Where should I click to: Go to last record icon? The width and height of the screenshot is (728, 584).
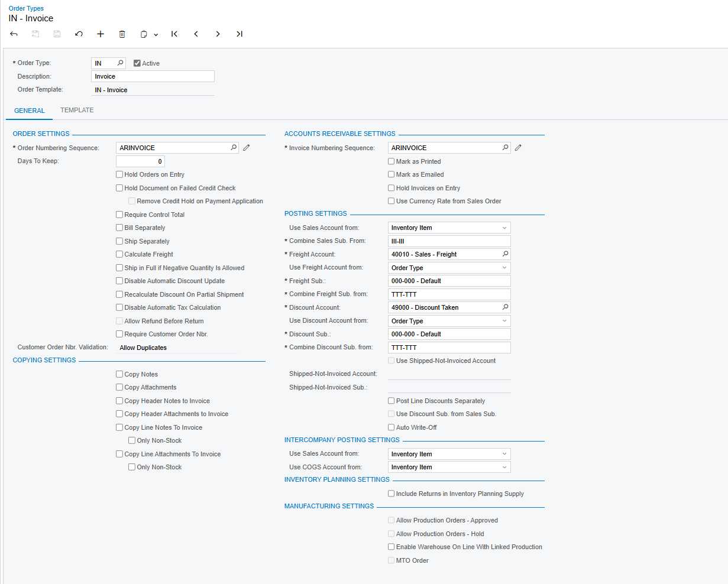pos(240,34)
